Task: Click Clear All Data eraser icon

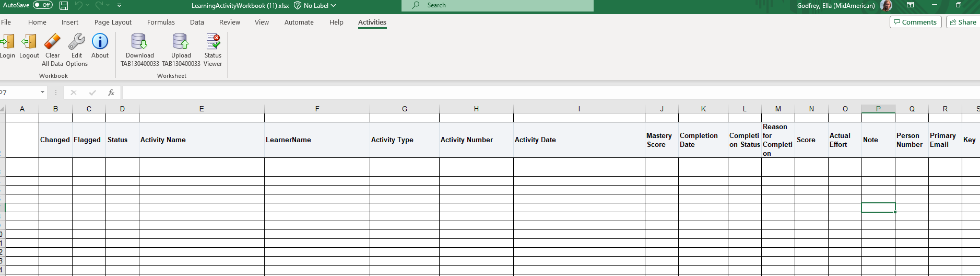Action: click(52, 41)
